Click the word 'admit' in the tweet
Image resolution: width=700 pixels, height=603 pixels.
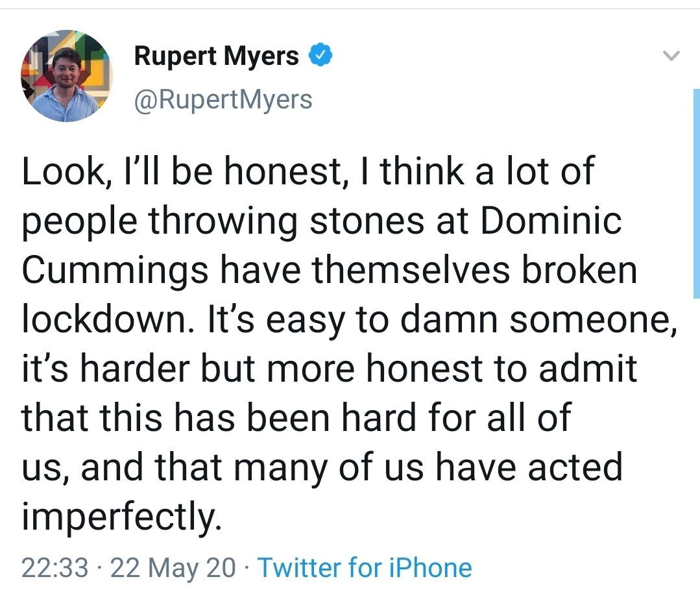[x=588, y=368]
